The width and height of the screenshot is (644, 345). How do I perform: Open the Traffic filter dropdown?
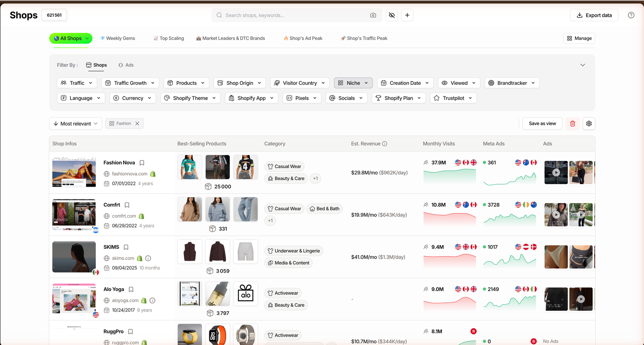77,83
